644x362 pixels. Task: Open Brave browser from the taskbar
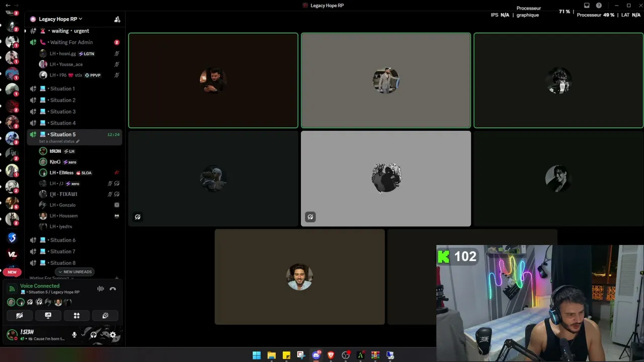tap(331, 355)
